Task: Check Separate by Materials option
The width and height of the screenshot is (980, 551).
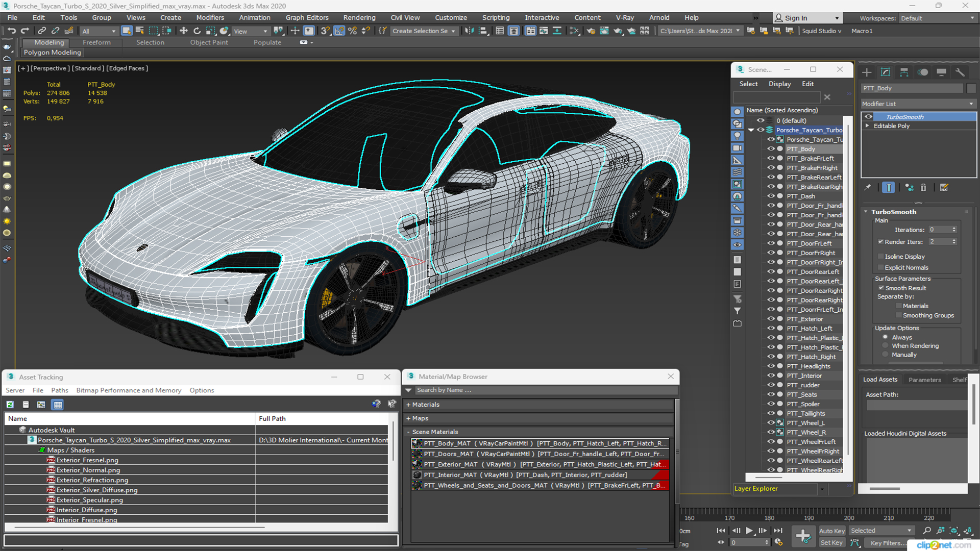Action: pyautogui.click(x=899, y=306)
